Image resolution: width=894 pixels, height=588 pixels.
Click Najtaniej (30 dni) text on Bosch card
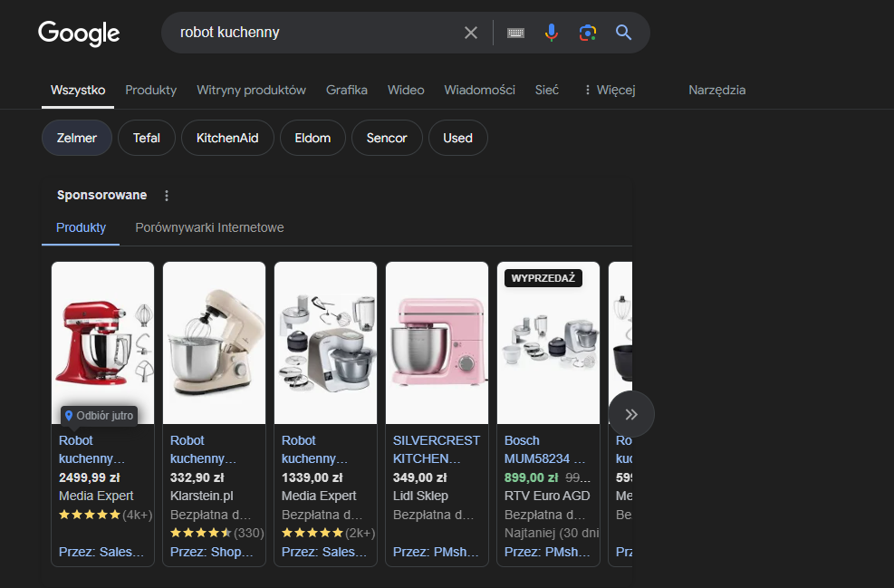pyautogui.click(x=552, y=534)
